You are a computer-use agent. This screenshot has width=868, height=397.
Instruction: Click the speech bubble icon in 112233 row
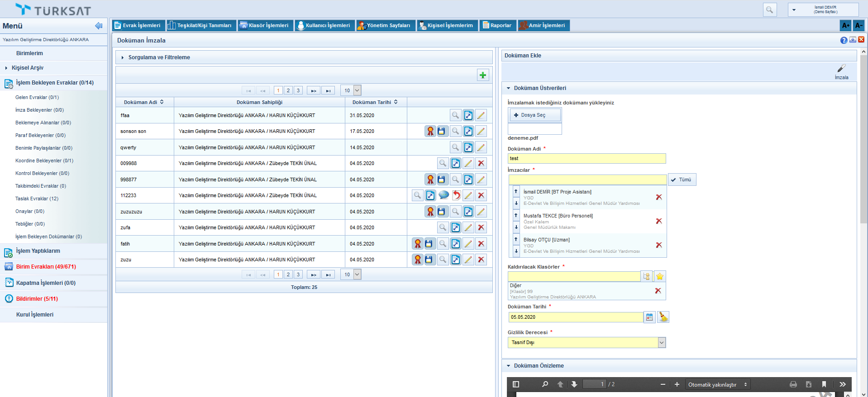click(444, 195)
